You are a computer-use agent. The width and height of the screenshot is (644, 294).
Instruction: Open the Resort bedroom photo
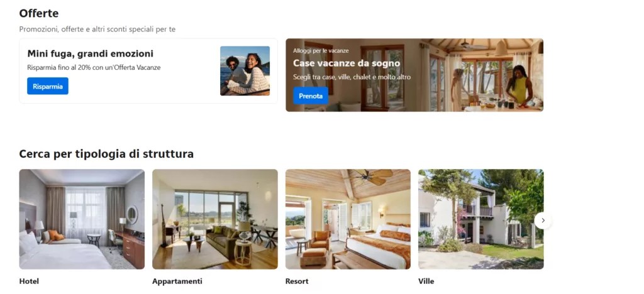348,219
